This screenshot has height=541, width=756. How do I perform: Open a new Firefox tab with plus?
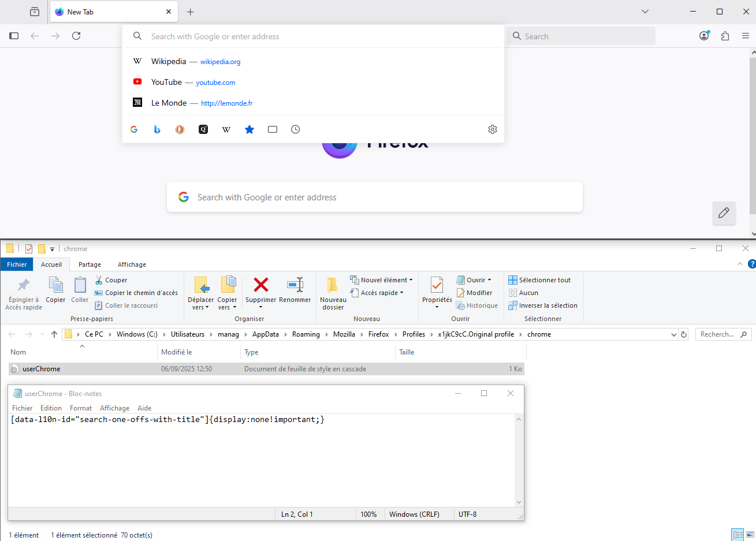tap(191, 12)
